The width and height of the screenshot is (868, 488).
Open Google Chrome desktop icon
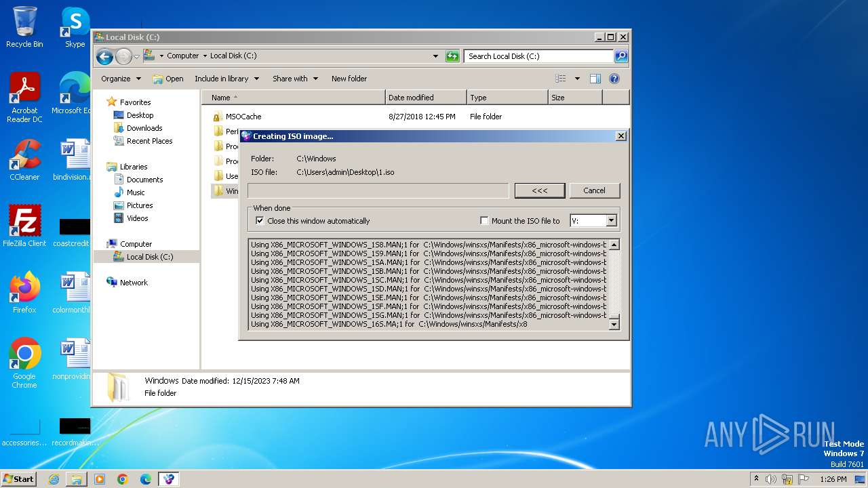point(24,363)
